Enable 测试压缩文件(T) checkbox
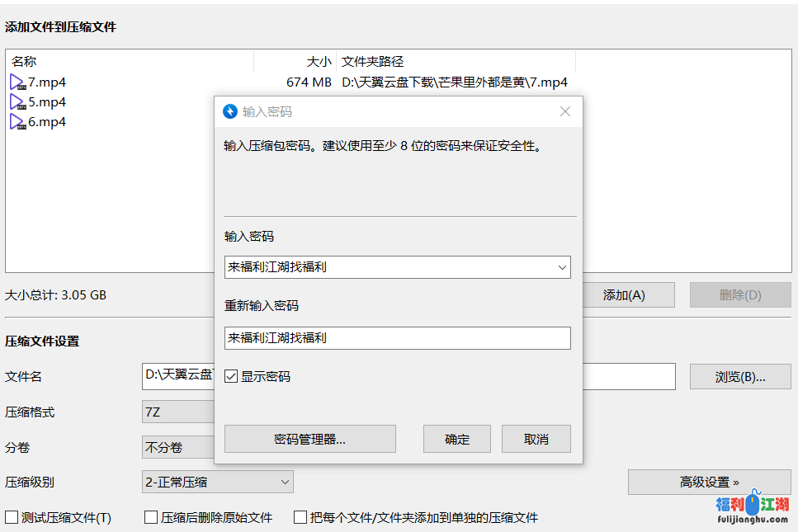The width and height of the screenshot is (798, 532). [12, 518]
